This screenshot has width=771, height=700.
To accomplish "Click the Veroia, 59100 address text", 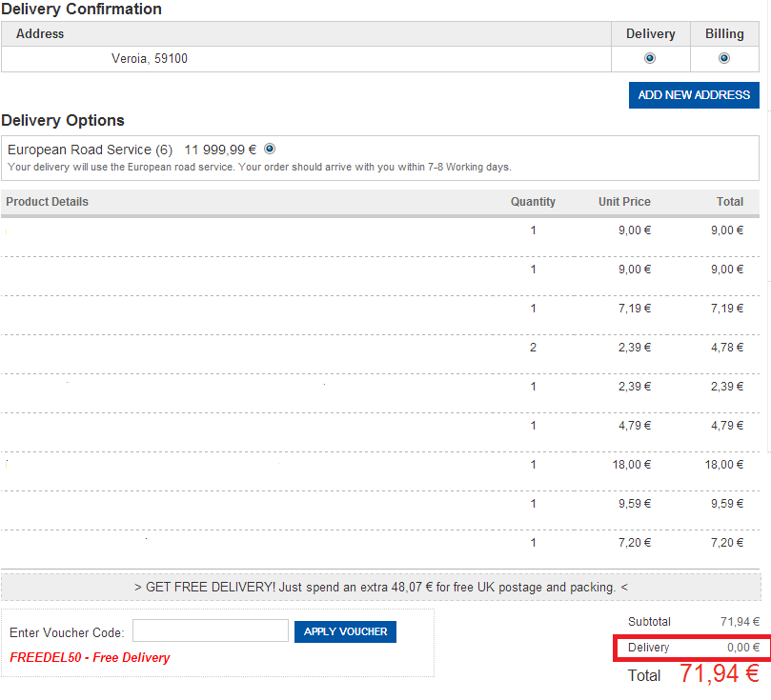I will 150,58.
